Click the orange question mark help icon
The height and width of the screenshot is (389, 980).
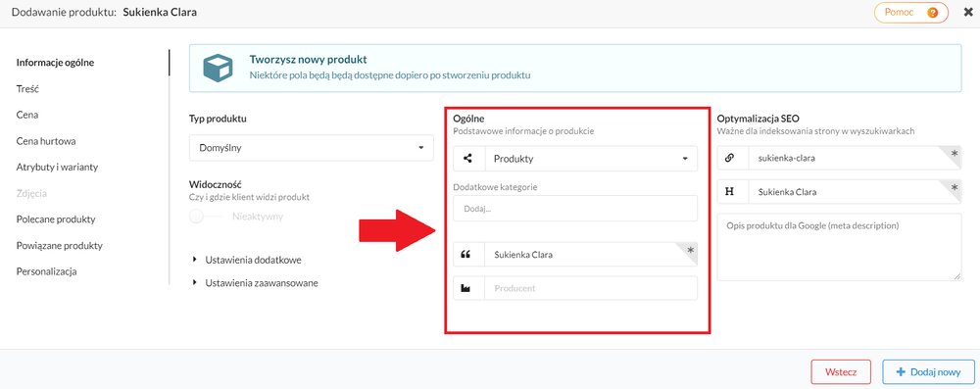pos(933,12)
